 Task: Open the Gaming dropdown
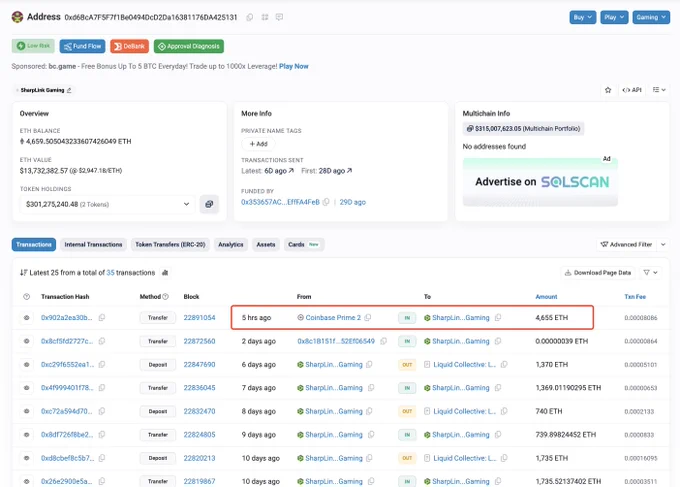[x=651, y=17]
